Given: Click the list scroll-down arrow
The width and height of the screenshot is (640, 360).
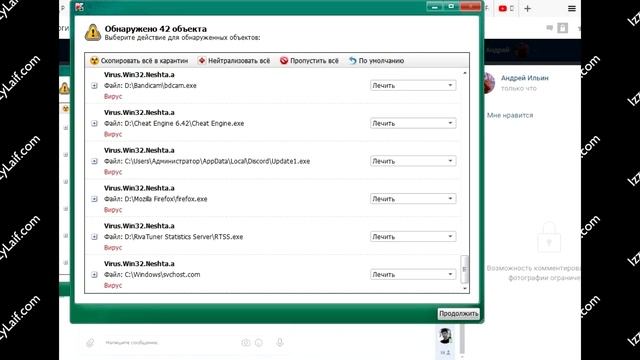Looking at the screenshot, I should pyautogui.click(x=464, y=288).
